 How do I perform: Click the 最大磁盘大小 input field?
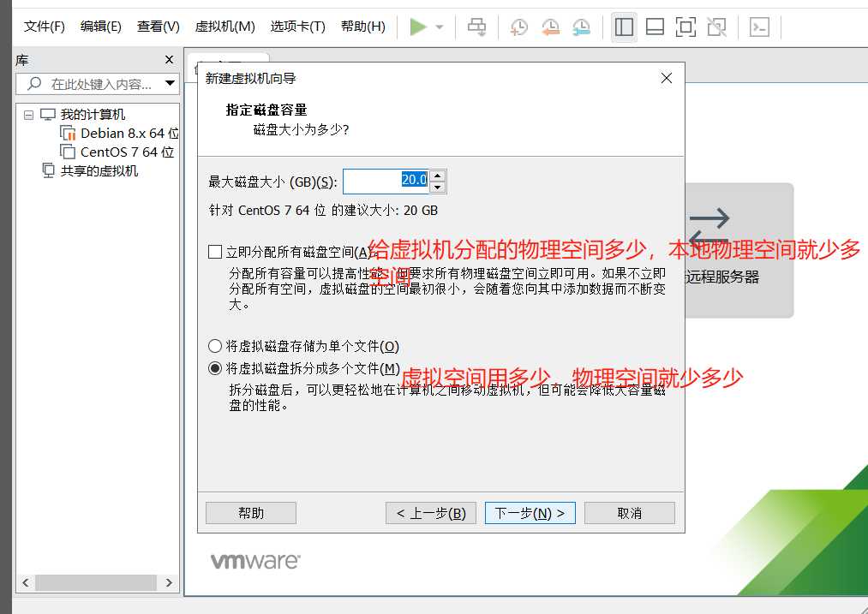coord(386,182)
